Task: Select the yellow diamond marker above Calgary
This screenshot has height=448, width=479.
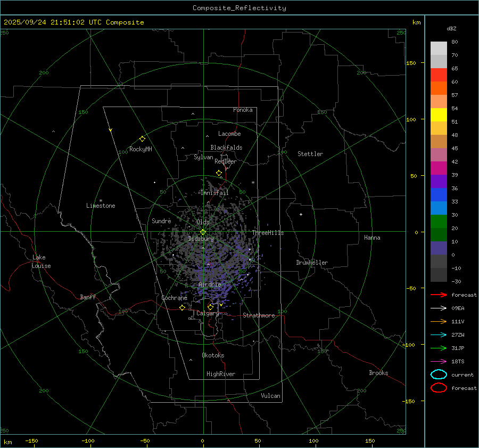Action: [210, 307]
